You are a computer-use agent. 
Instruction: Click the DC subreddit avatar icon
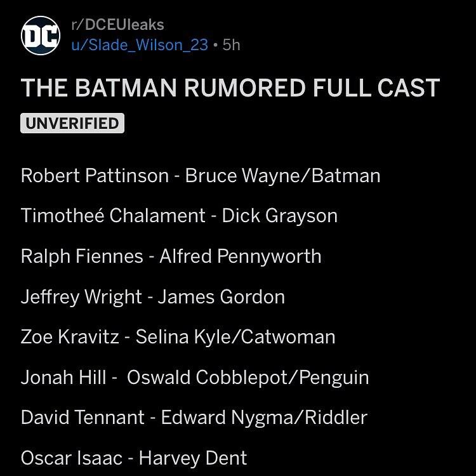(39, 36)
